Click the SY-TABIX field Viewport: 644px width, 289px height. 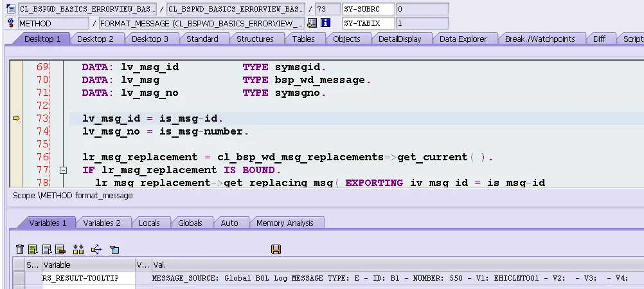(368, 23)
